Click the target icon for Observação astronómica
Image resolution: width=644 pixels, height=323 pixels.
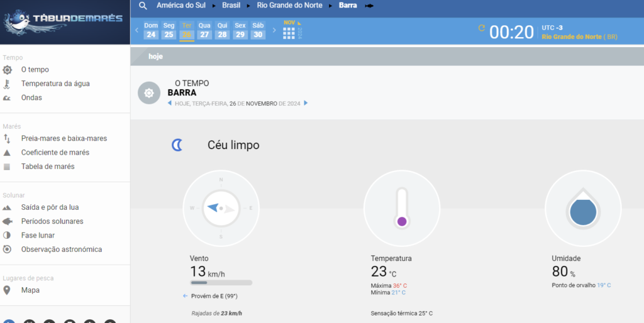coord(6,249)
